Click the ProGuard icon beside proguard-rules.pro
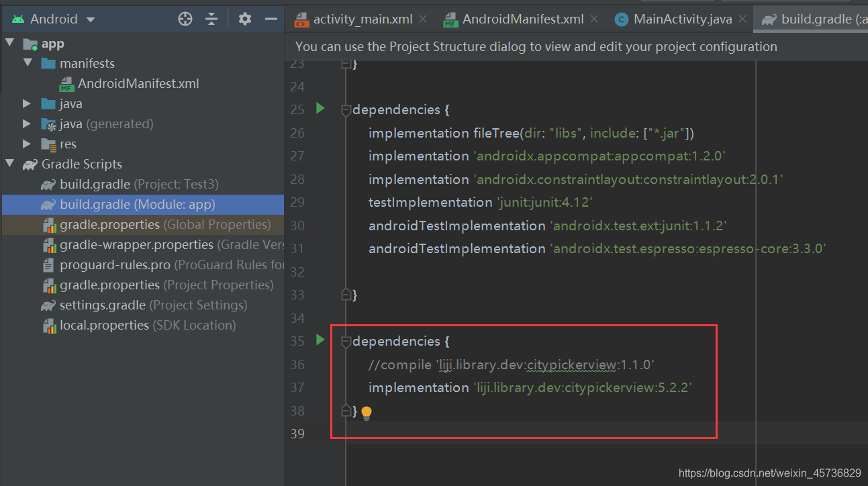Viewport: 868px width, 486px height. 46,264
